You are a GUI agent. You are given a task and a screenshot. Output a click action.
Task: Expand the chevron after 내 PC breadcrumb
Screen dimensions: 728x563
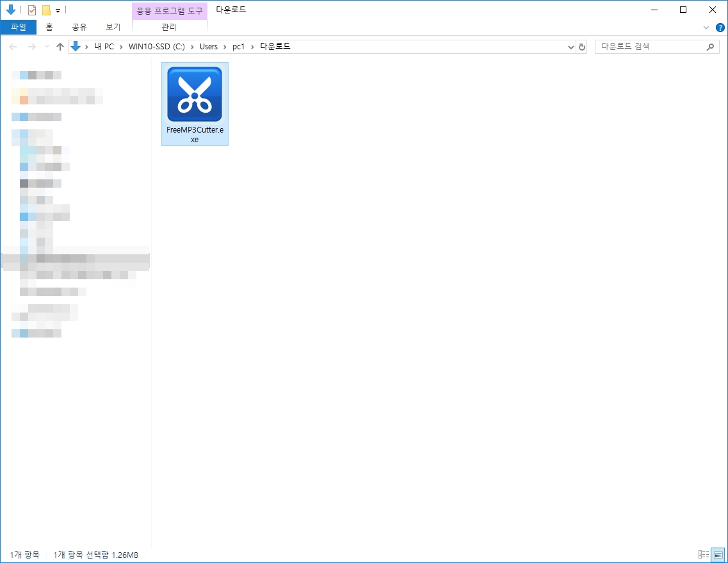click(x=121, y=47)
